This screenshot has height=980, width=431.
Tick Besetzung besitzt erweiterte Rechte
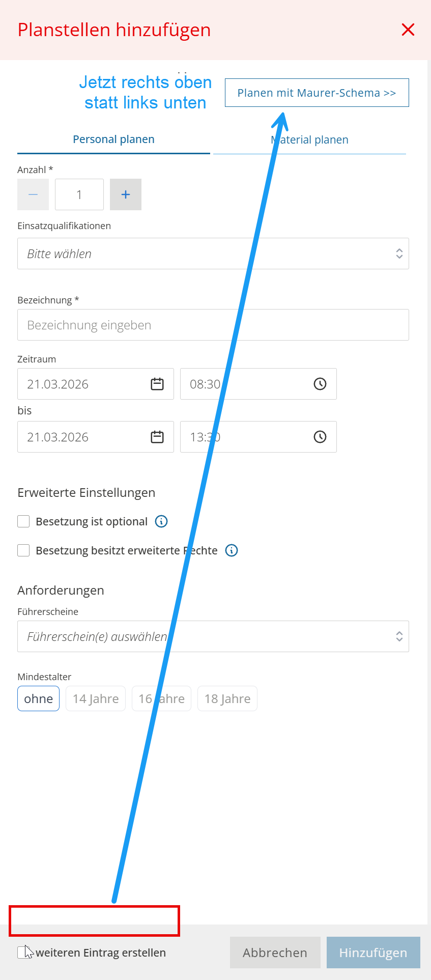pyautogui.click(x=23, y=550)
